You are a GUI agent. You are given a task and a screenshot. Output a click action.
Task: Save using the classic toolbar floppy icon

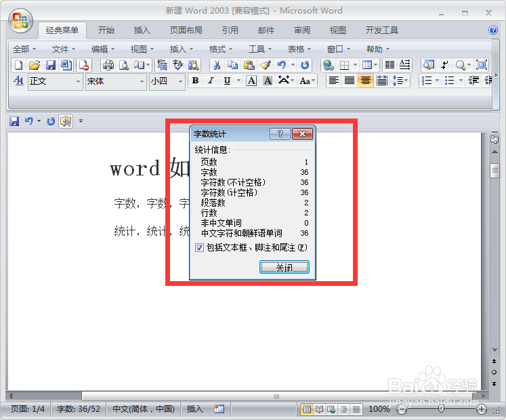[x=51, y=65]
